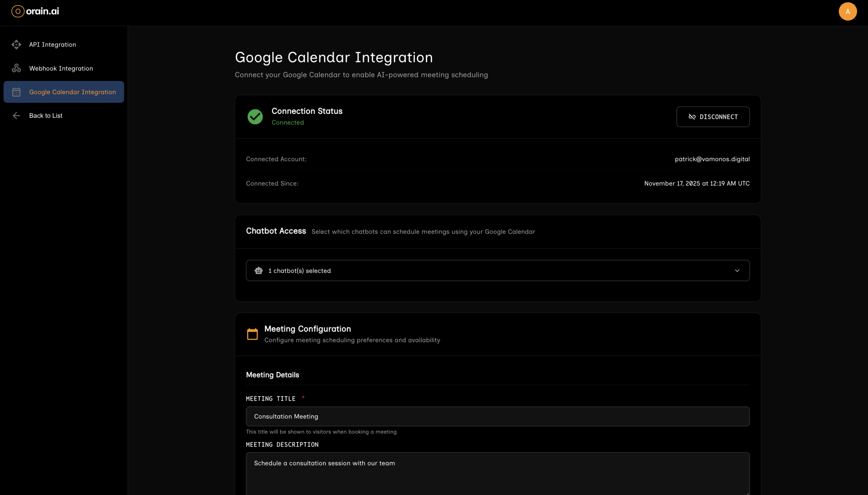Click the green connected checkmark icon
This screenshot has width=868, height=495.
click(255, 117)
